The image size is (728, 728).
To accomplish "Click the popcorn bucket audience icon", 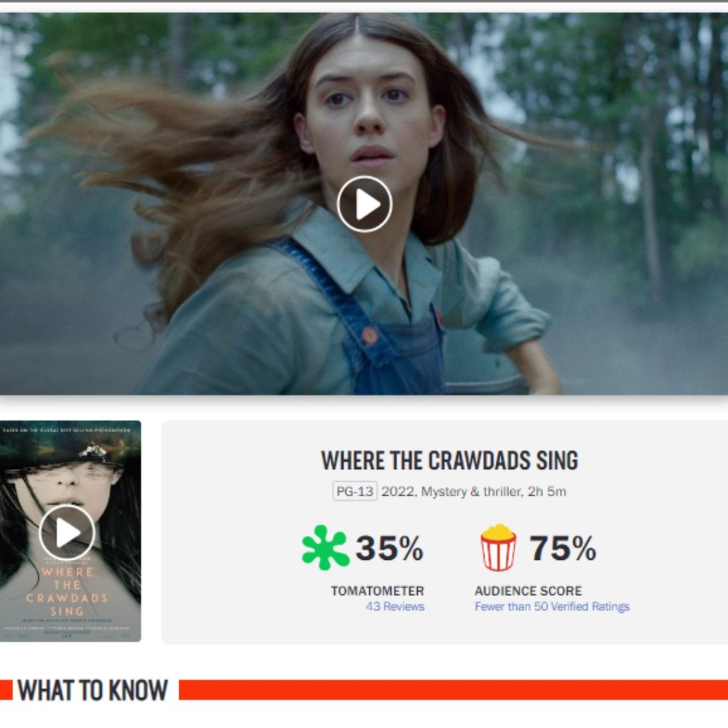I will coord(498,547).
